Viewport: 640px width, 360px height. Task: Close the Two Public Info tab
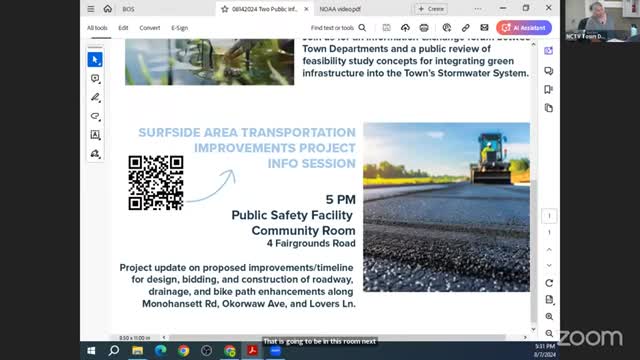(306, 9)
